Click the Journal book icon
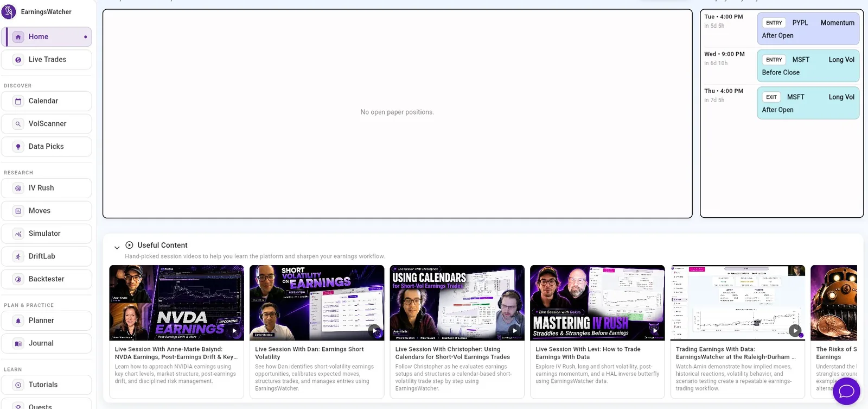868x409 pixels. pyautogui.click(x=18, y=343)
